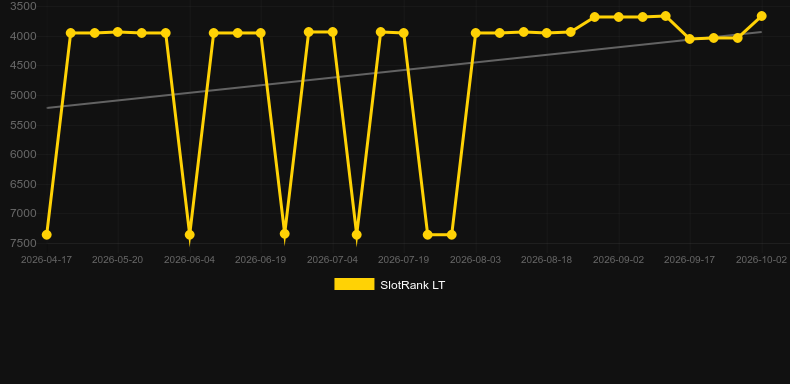Click the 2026-06-04 axis date label
Viewport: 790px width, 384px height.
point(189,260)
